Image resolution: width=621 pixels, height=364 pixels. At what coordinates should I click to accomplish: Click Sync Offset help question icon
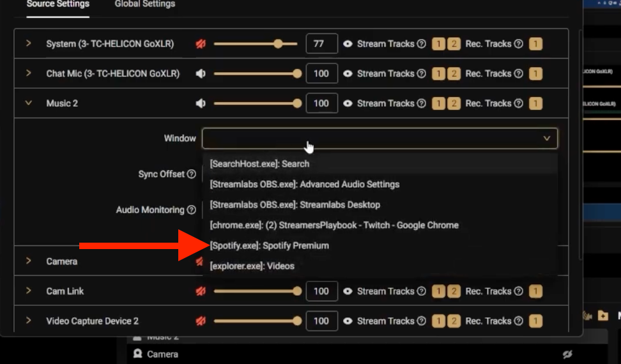click(191, 174)
